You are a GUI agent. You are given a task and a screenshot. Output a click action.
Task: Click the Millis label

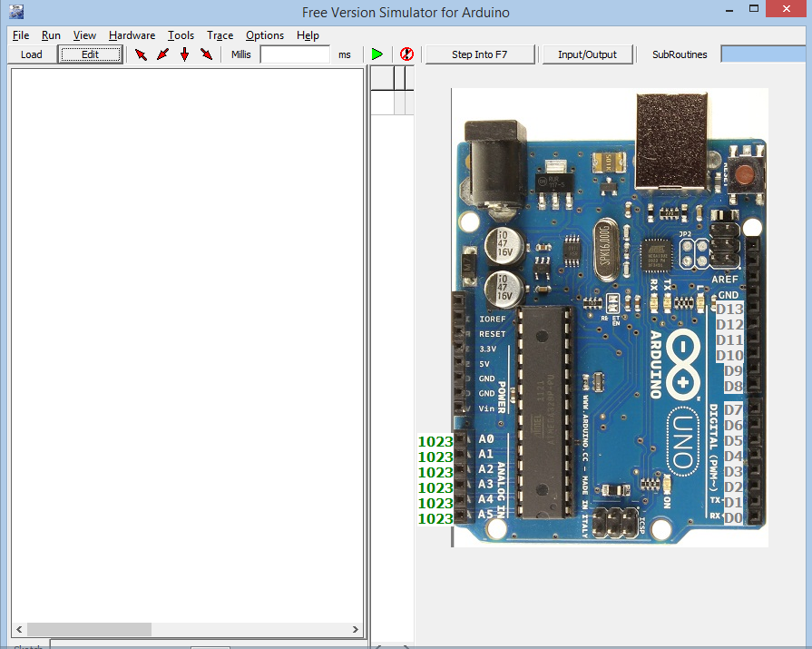[240, 54]
